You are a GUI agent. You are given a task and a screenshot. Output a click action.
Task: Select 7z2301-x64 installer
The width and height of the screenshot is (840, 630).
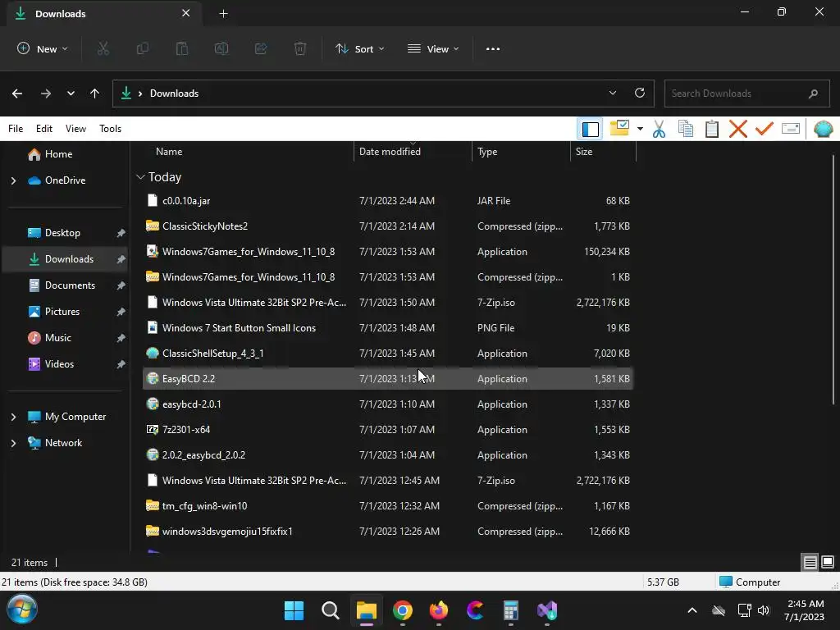coord(388,430)
